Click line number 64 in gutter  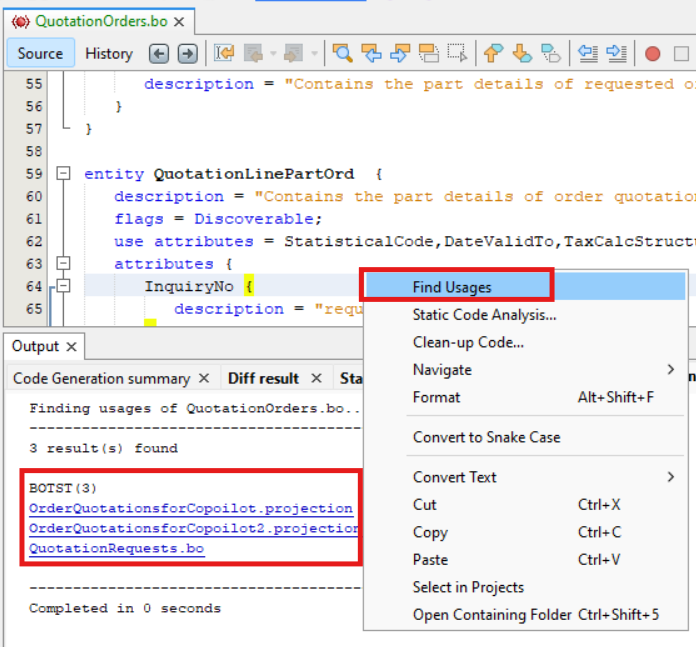tap(34, 286)
